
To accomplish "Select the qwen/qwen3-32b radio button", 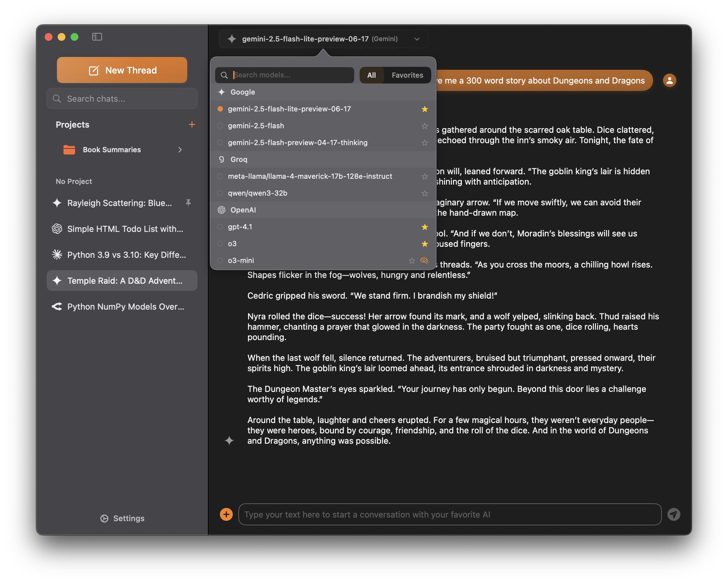I will click(220, 193).
